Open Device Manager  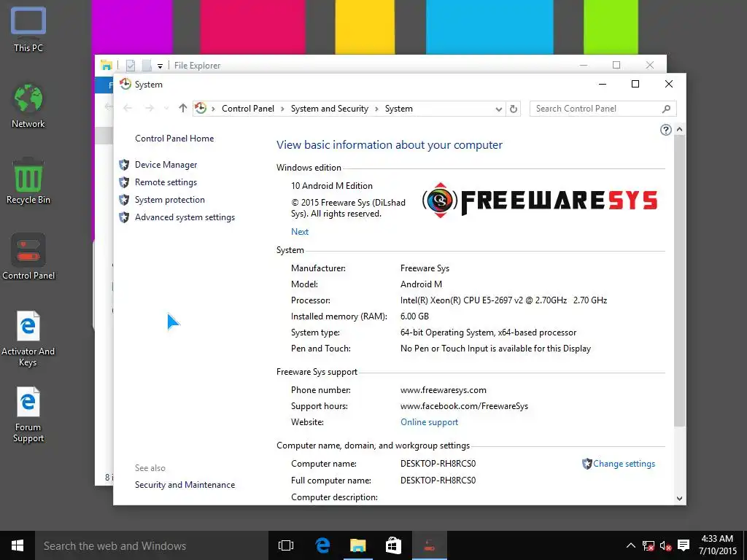(x=166, y=165)
